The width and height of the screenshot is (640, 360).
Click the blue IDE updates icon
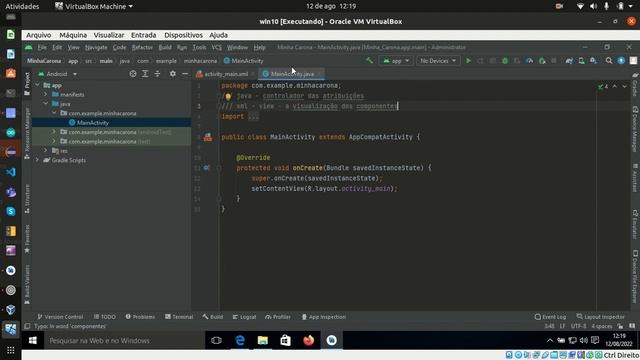[621, 61]
